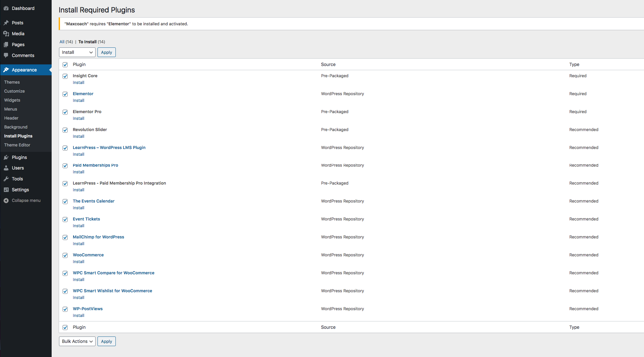Image resolution: width=644 pixels, height=357 pixels.
Task: Open MailChimp for WordPress link
Action: click(98, 237)
